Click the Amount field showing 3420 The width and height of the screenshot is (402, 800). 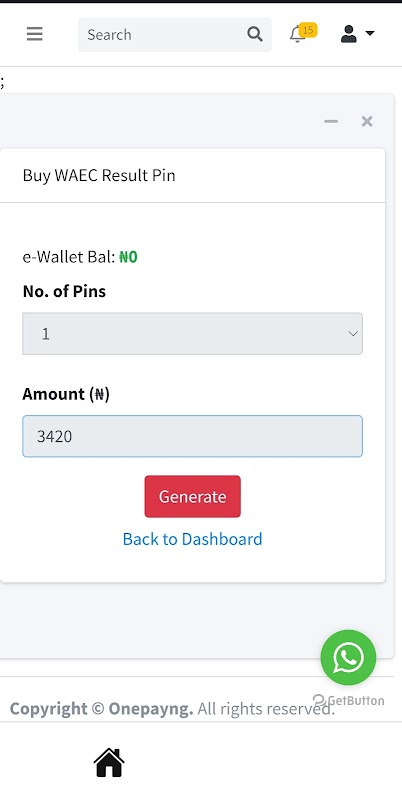click(192, 436)
